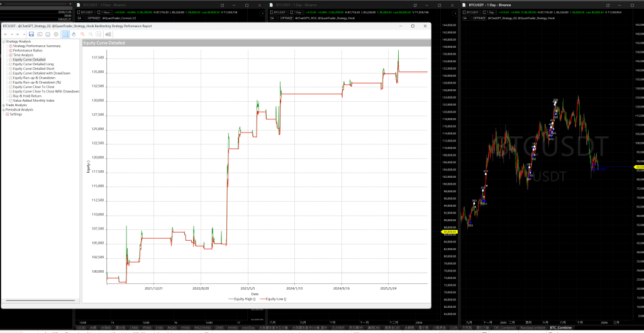Switch to the BTC_Combine workspace tab
Screen dimensions: 644x333
tap(562, 327)
